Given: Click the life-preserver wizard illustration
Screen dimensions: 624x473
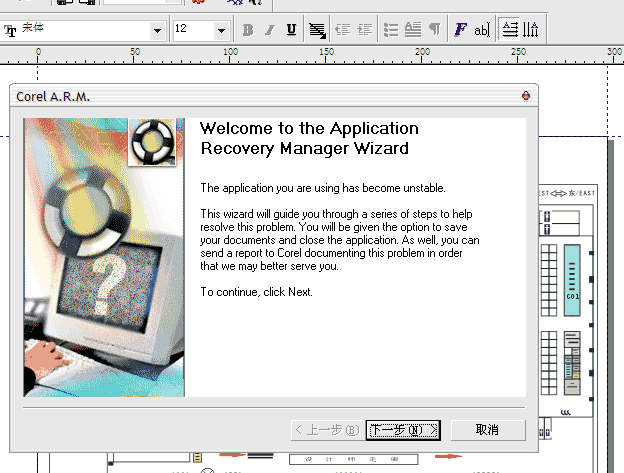Looking at the screenshot, I should click(104, 257).
